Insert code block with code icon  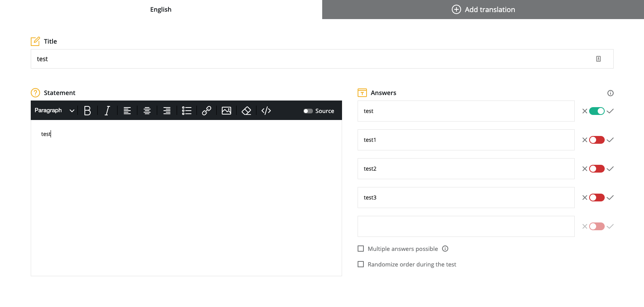266,111
